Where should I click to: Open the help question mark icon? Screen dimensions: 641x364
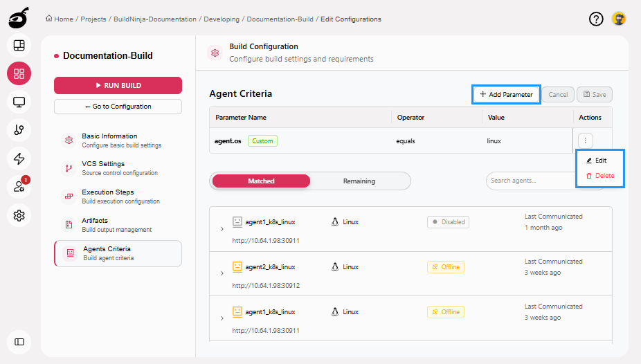[x=596, y=19]
